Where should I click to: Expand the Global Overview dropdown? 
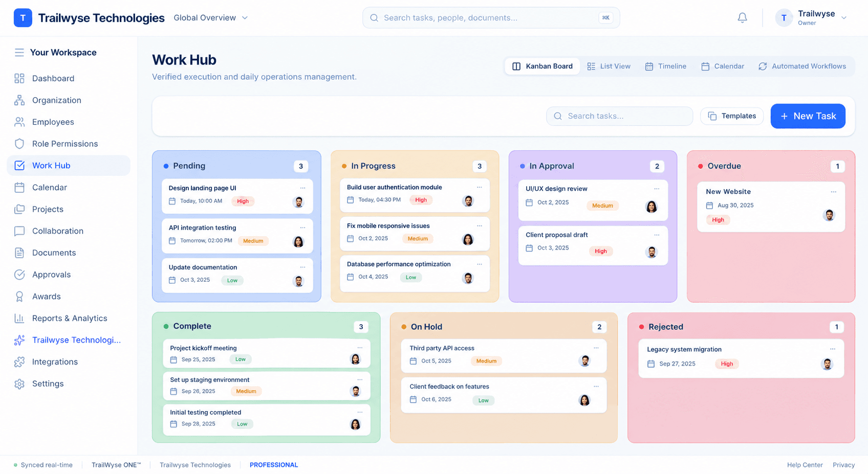click(x=211, y=18)
